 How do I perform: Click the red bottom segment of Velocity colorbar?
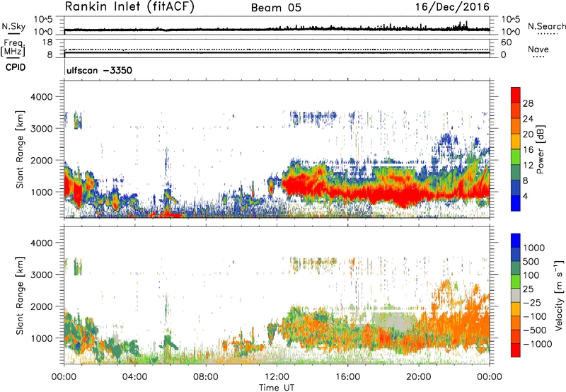tap(516, 350)
